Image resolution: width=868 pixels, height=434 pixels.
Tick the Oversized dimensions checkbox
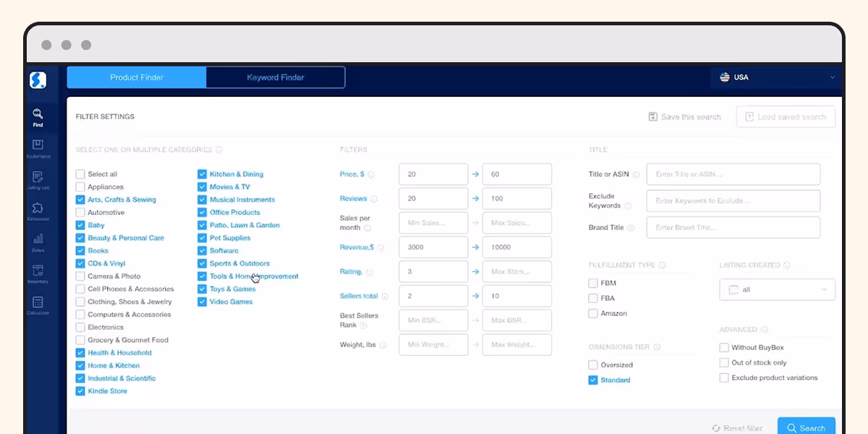[x=593, y=365]
